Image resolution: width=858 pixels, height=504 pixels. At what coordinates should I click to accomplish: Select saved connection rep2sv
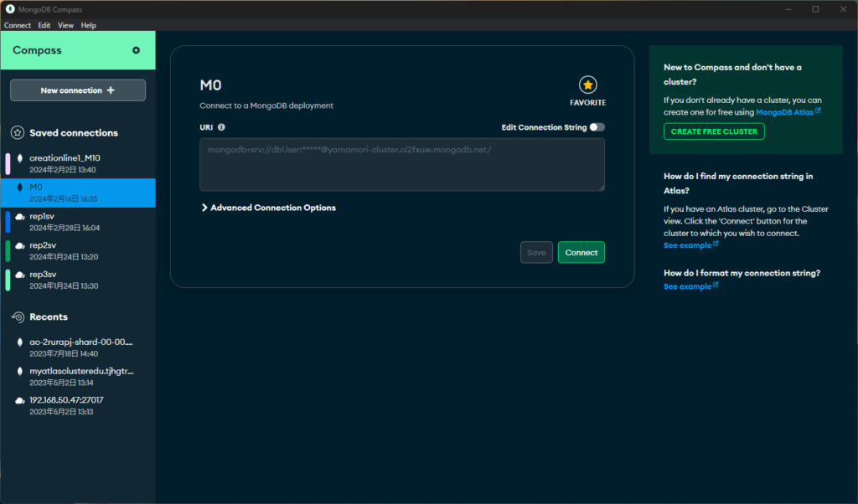pyautogui.click(x=78, y=251)
